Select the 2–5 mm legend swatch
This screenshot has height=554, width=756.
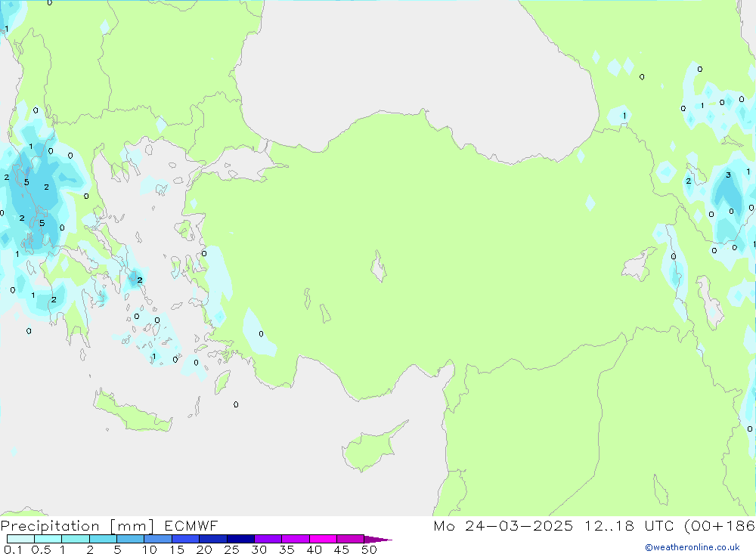103,539
